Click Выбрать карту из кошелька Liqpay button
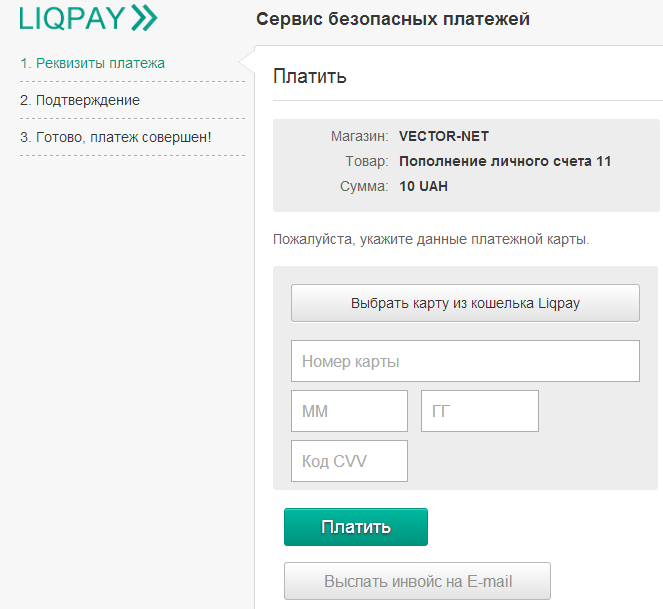 (465, 303)
